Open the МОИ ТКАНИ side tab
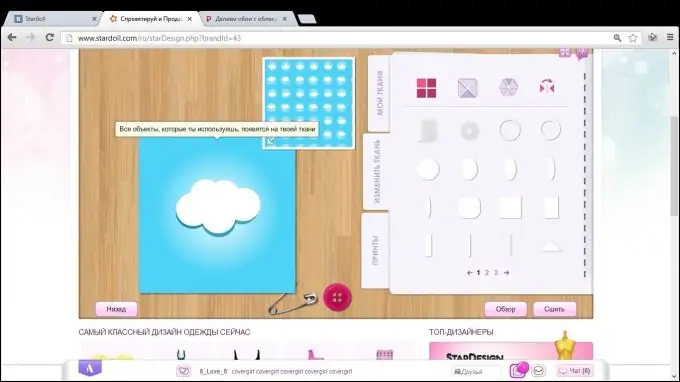The image size is (680, 382). [x=379, y=93]
